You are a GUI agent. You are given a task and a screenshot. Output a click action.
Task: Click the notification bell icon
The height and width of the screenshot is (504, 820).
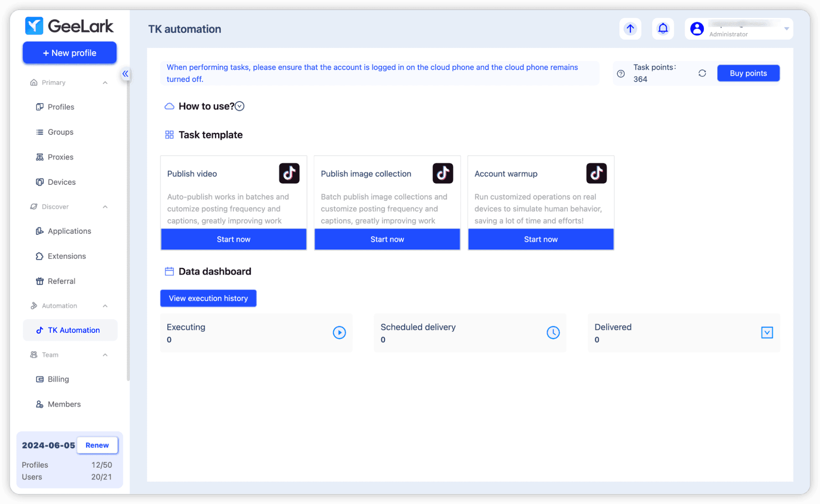[663, 29]
